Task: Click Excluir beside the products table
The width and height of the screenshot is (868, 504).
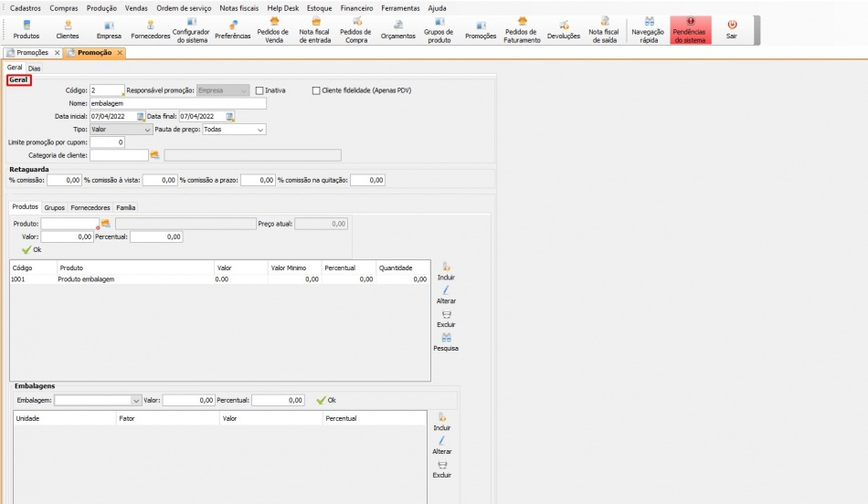Action: pyautogui.click(x=446, y=319)
